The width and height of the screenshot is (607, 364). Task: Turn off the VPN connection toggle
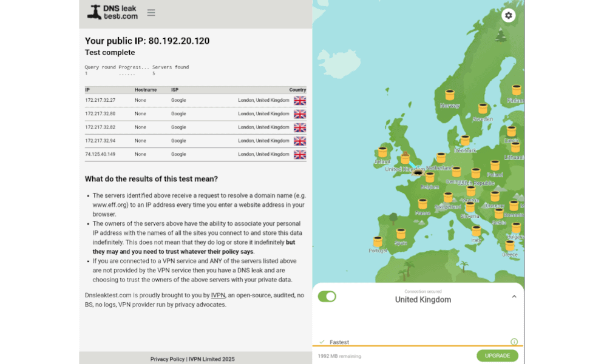[x=327, y=297]
